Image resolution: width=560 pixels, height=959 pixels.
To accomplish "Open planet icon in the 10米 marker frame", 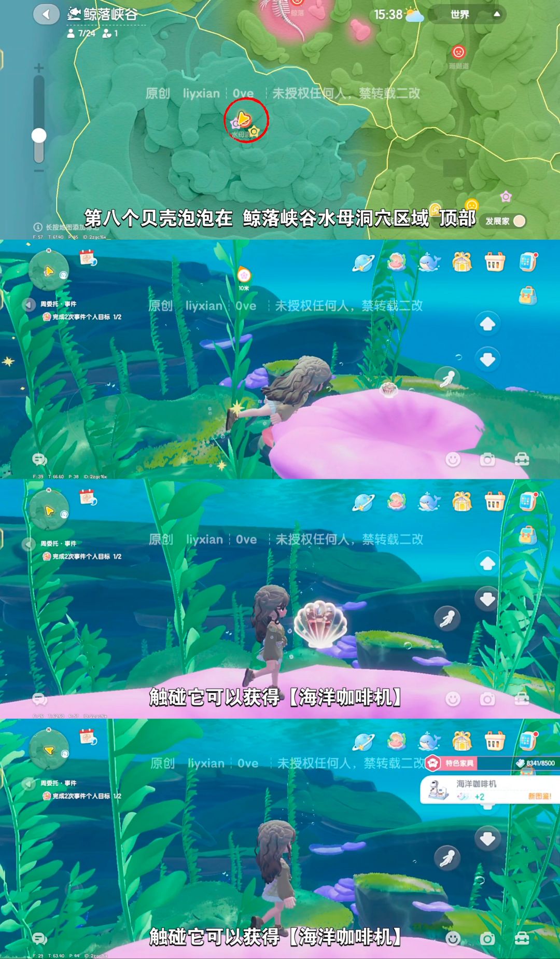I will pyautogui.click(x=363, y=262).
